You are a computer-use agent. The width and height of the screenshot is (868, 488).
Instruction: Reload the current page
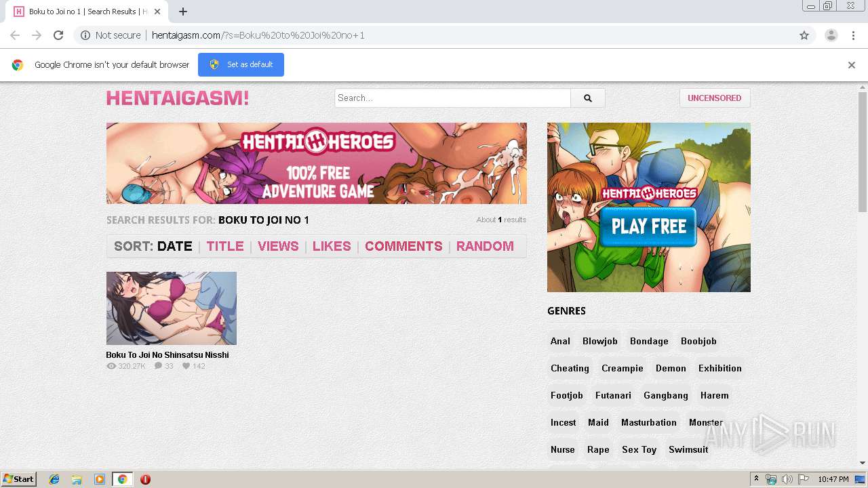pyautogui.click(x=58, y=35)
